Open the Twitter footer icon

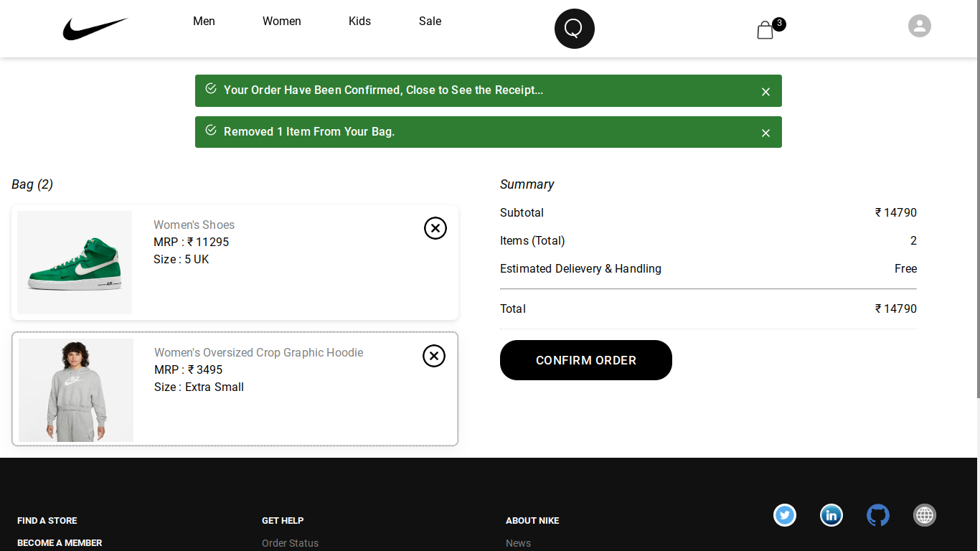click(x=785, y=515)
